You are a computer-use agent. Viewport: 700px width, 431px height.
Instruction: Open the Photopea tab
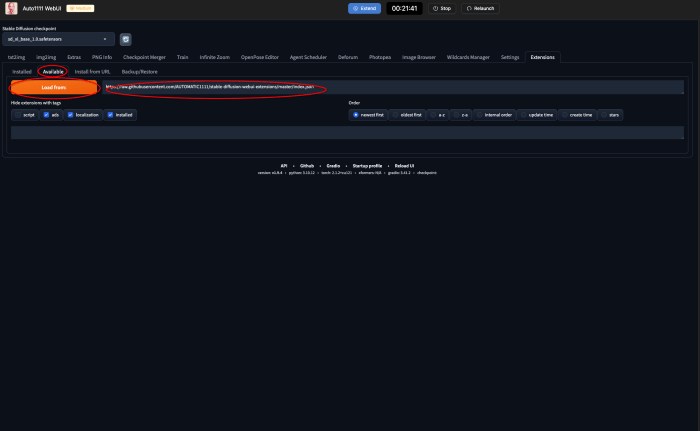pyautogui.click(x=380, y=57)
